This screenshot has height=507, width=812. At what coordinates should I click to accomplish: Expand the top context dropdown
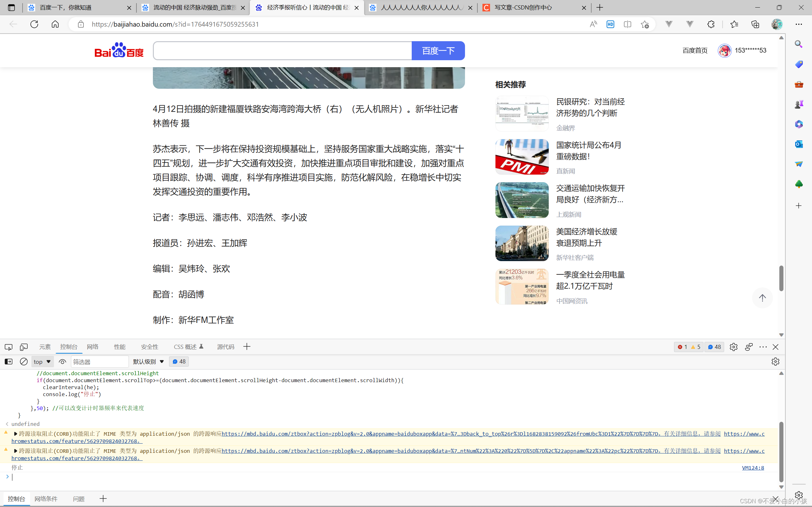coord(42,362)
